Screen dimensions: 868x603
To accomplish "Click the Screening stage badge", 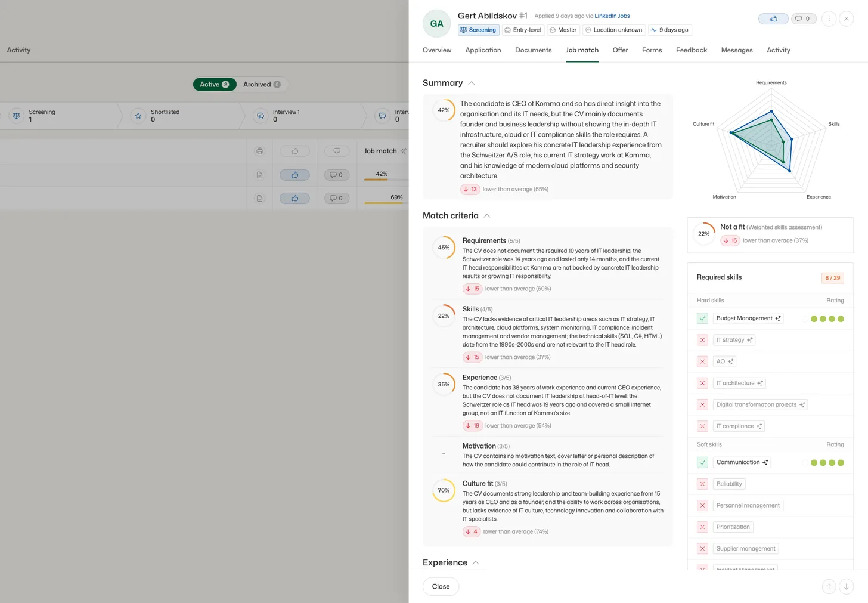I will click(x=478, y=30).
